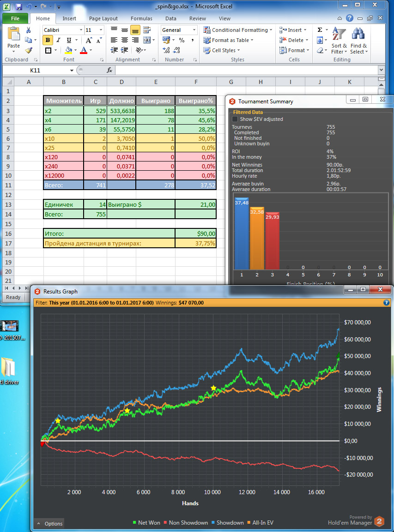
Task: Toggle Net Won line in graph legend
Action: coord(146,523)
